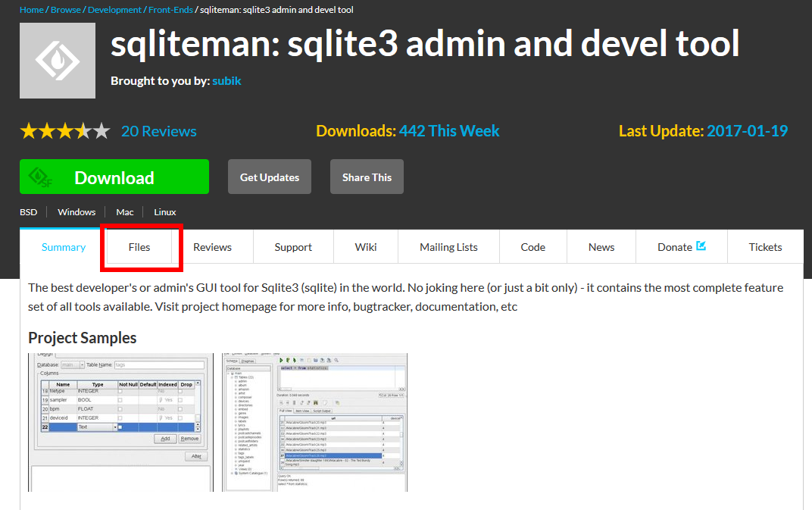
Task: Select the Code tab
Action: coord(532,247)
